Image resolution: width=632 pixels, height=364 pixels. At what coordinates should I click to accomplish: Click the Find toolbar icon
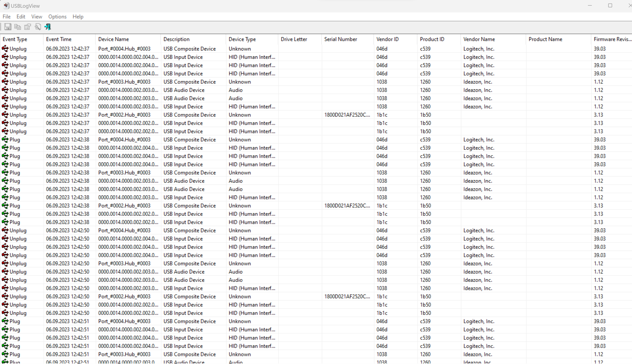38,27
